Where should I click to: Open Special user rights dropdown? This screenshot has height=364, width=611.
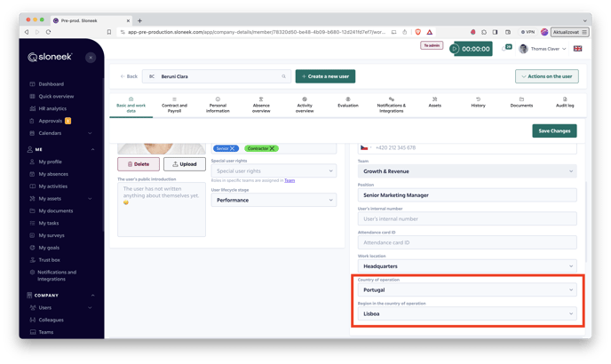[274, 170]
